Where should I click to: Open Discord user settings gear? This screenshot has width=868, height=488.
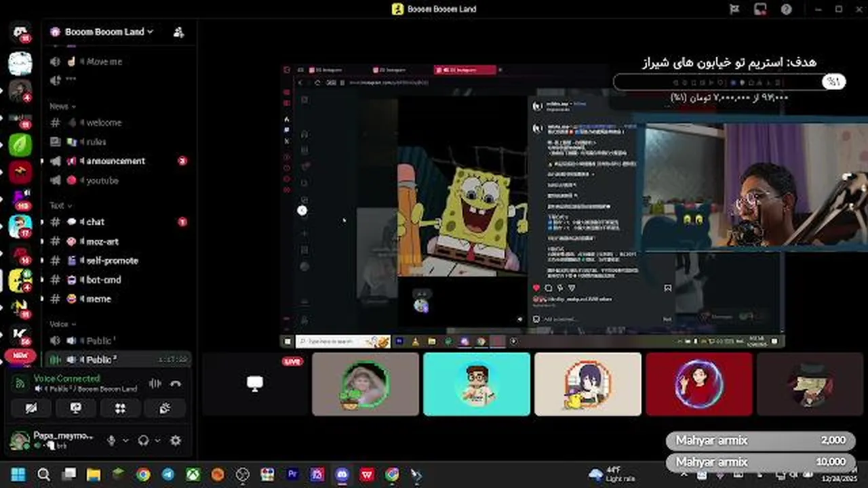point(176,441)
